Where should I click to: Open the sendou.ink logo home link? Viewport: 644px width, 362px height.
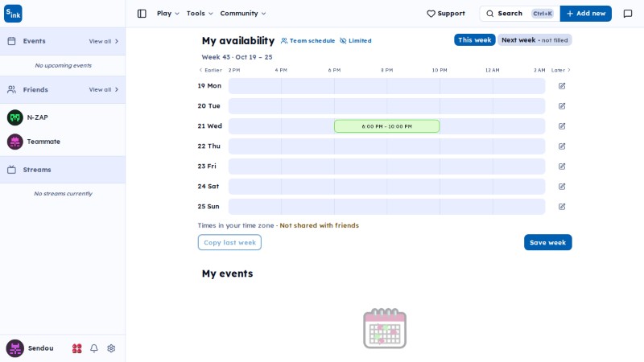tap(13, 14)
